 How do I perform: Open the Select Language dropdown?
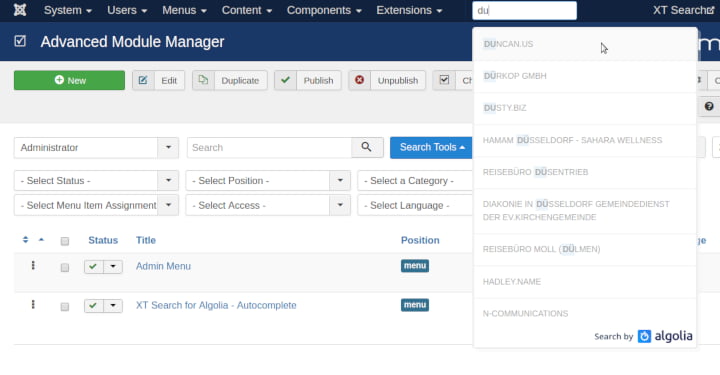415,205
